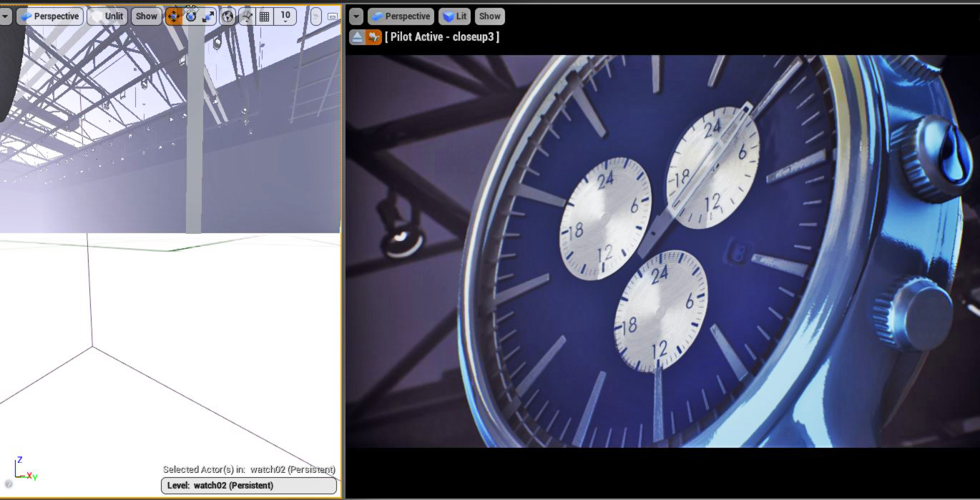The width and height of the screenshot is (980, 500).
Task: Click the eject pilot icon in right viewport
Action: click(x=357, y=37)
